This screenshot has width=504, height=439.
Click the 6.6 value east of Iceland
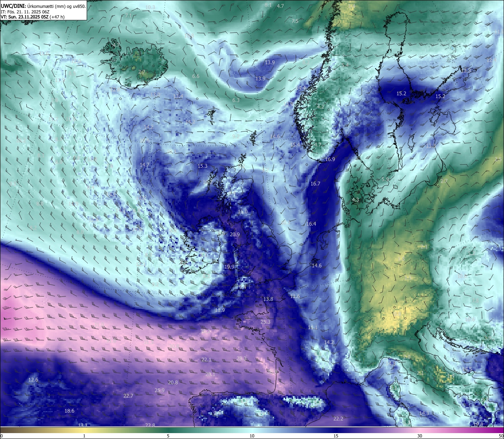click(x=196, y=76)
